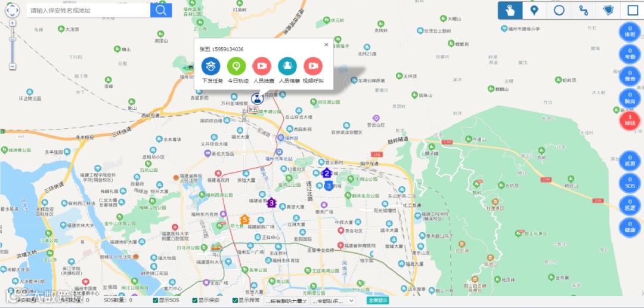Click the search magnifier button

161,10
